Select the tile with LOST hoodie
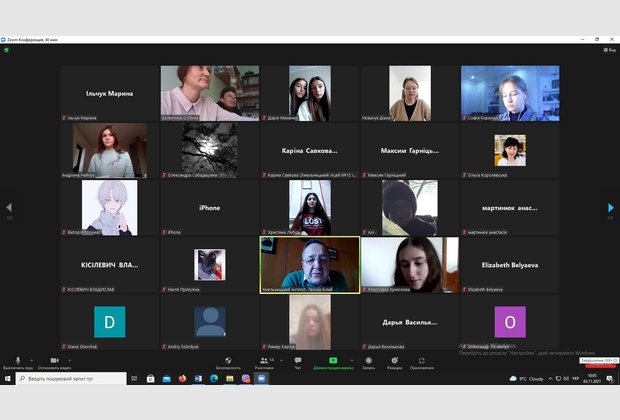The height and width of the screenshot is (420, 620). coord(310,208)
